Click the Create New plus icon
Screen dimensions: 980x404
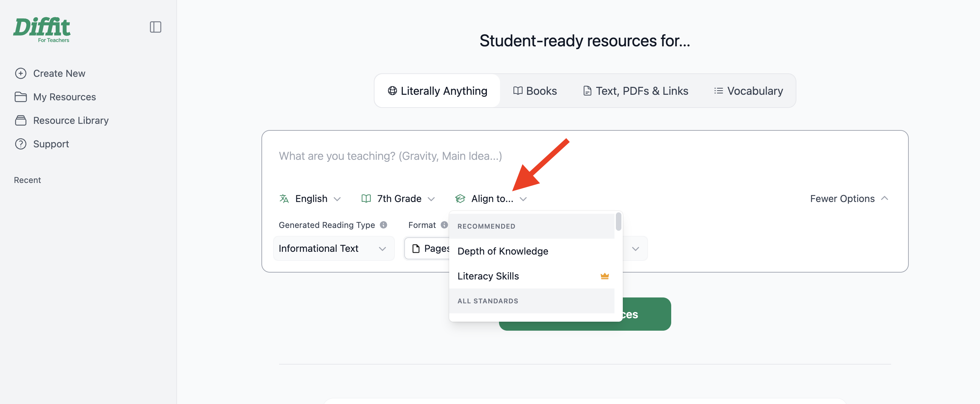pos(20,73)
